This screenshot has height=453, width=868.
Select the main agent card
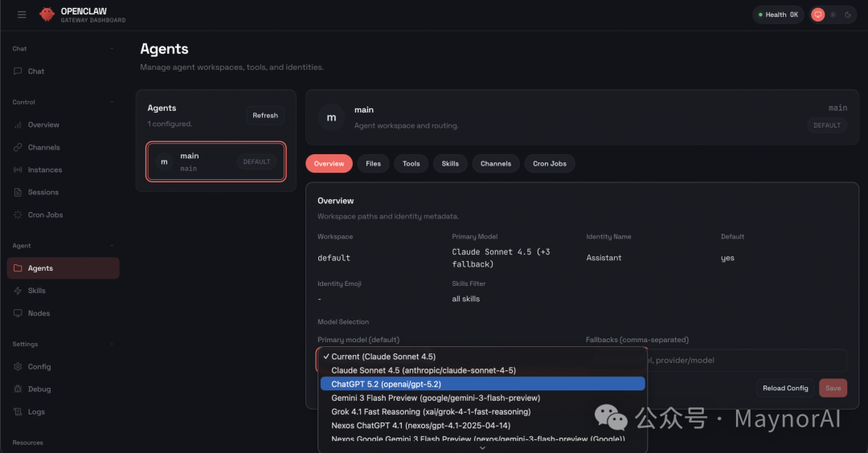pyautogui.click(x=216, y=161)
